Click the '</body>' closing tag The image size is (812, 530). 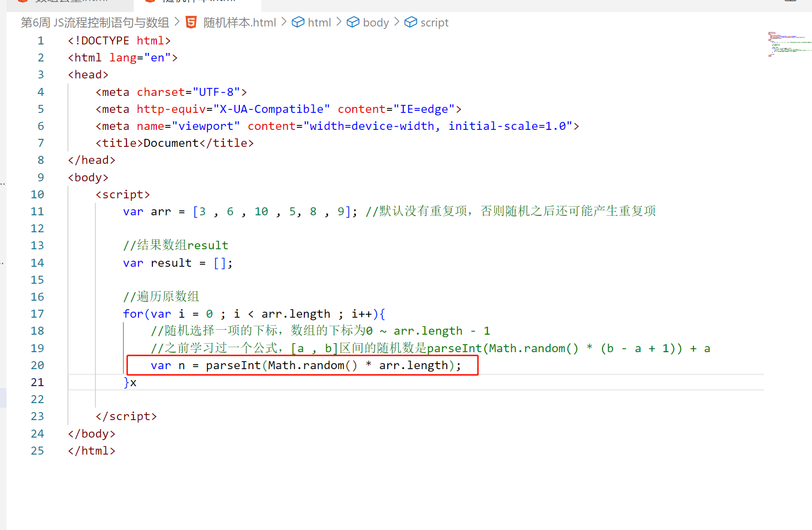[x=92, y=434]
